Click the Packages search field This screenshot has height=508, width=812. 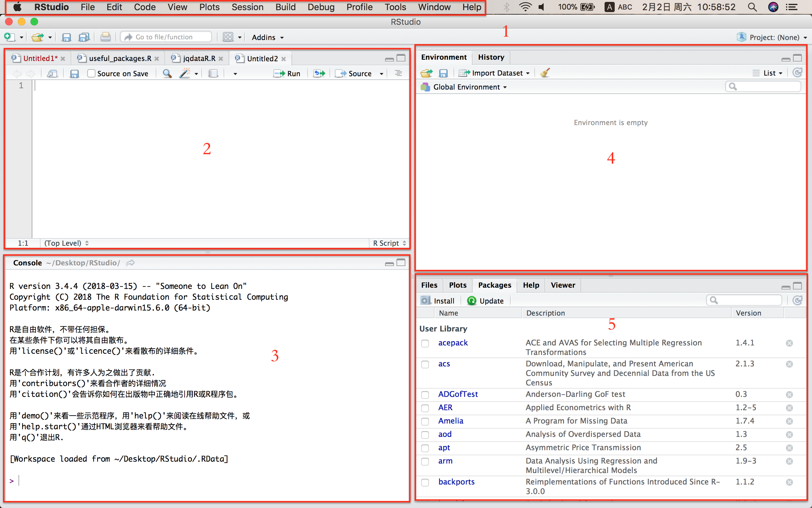pos(744,300)
